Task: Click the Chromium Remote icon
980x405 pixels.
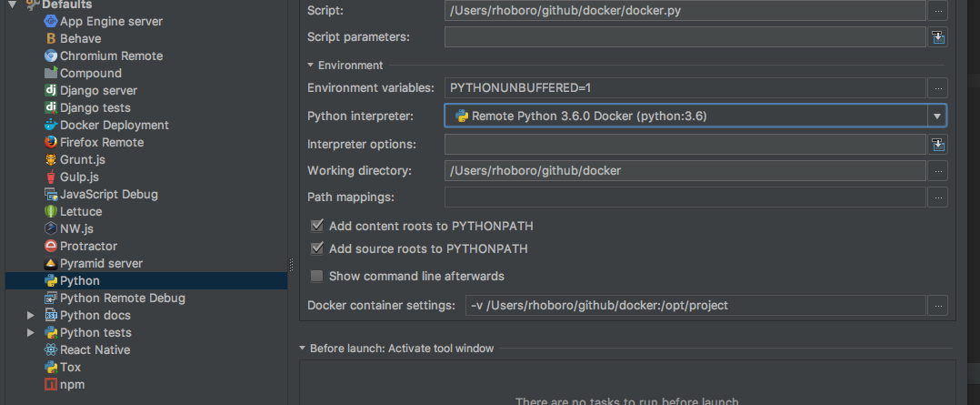Action: click(51, 56)
